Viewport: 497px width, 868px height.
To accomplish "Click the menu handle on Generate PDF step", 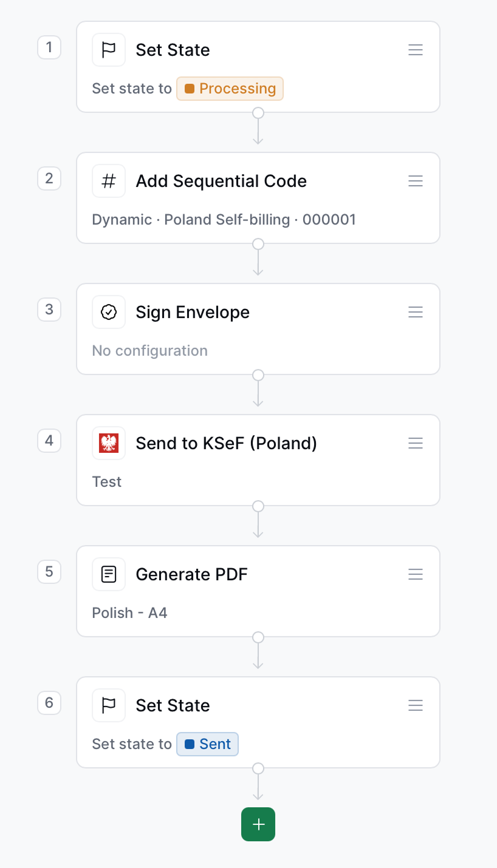I will (x=416, y=574).
